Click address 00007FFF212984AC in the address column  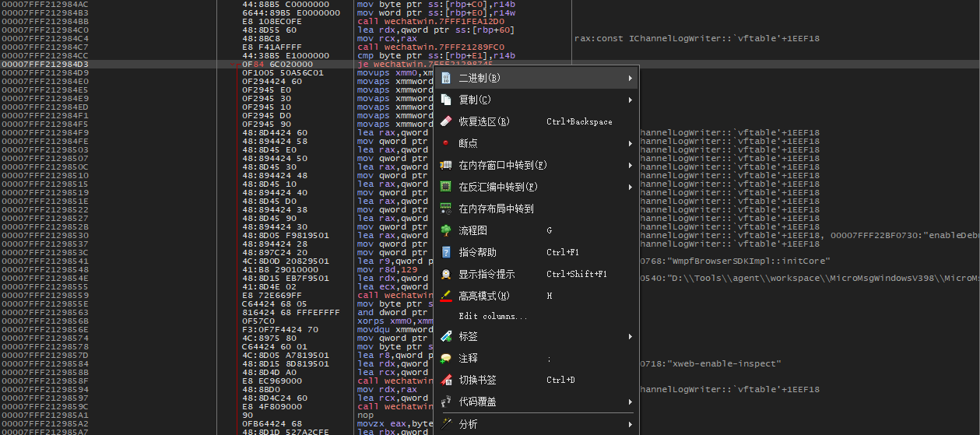pos(45,4)
